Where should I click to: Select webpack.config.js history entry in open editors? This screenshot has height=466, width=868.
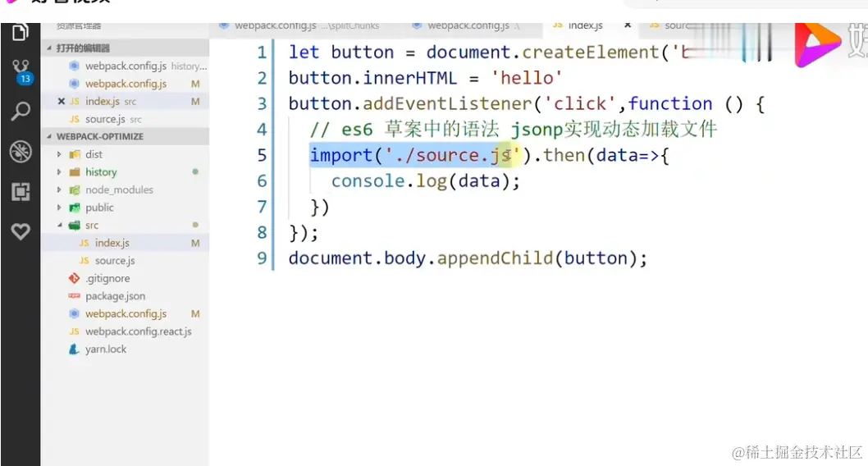(x=125, y=66)
